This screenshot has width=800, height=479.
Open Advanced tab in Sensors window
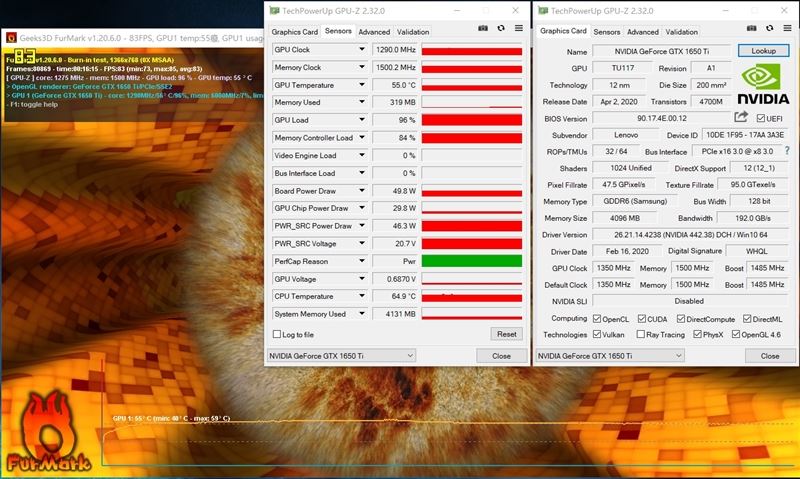tap(374, 32)
